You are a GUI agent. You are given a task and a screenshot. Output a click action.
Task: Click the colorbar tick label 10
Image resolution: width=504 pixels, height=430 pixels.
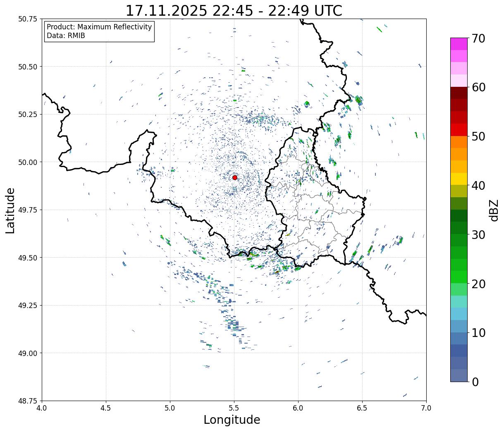tap(478, 332)
